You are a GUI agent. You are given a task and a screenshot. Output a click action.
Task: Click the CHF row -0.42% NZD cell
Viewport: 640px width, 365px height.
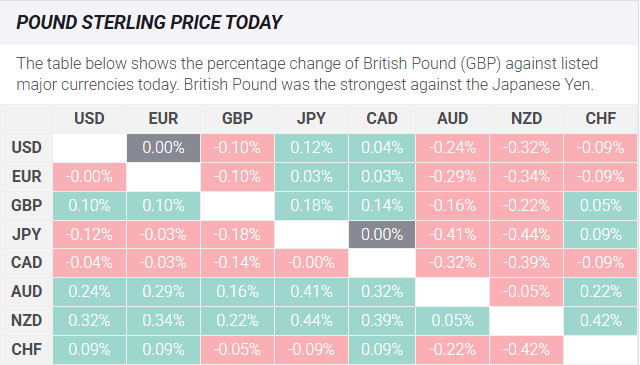pyautogui.click(x=527, y=350)
